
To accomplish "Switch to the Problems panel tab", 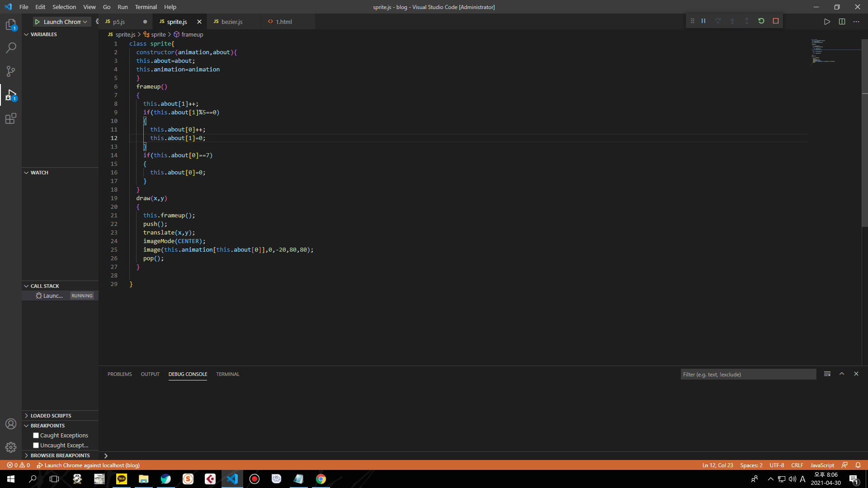I will point(120,374).
